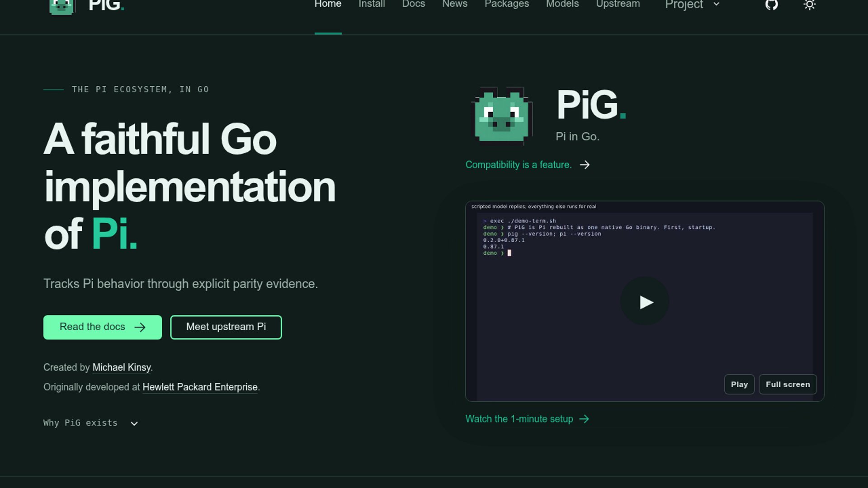Follow the Compatibility is a feature link
The image size is (868, 488).
(x=519, y=165)
